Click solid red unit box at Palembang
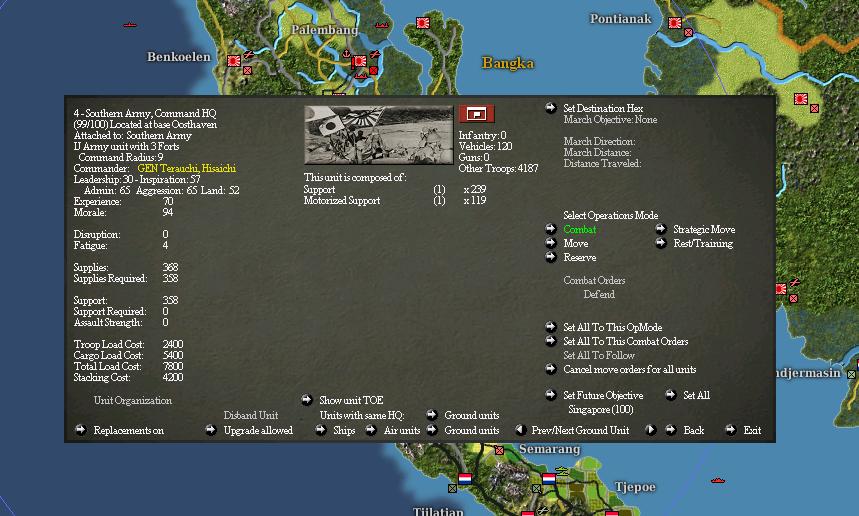Screen dimensions: 859x516 [x=374, y=71]
